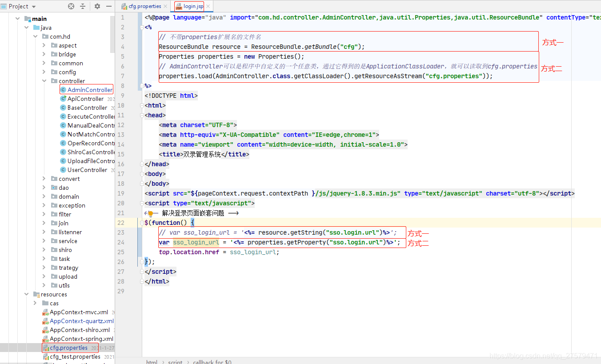Open Project panel gear settings
This screenshot has height=364, width=601.
click(97, 6)
